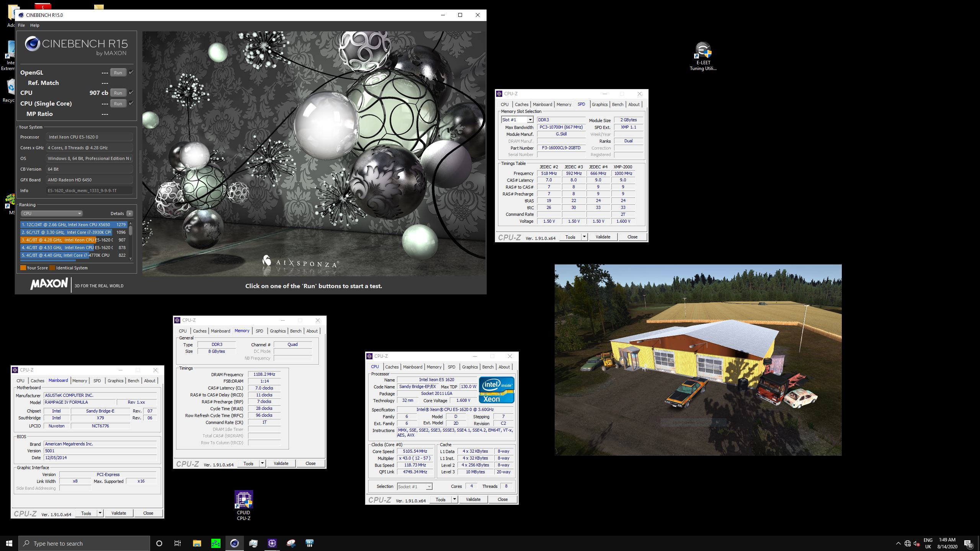Open the blue bars app on taskbar
The width and height of the screenshot is (980, 551).
point(310,543)
